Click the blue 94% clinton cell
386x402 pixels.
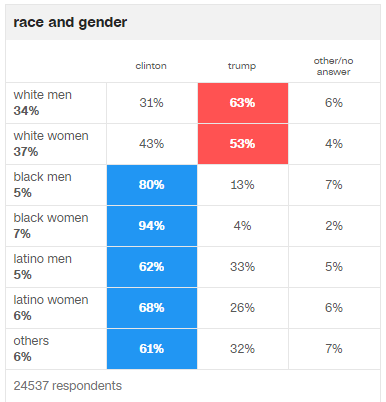[152, 226]
